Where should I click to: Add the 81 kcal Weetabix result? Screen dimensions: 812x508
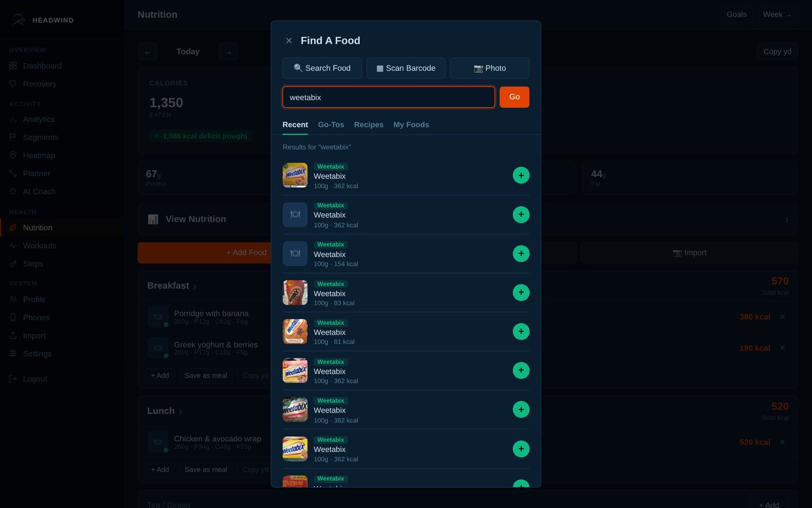(x=521, y=331)
